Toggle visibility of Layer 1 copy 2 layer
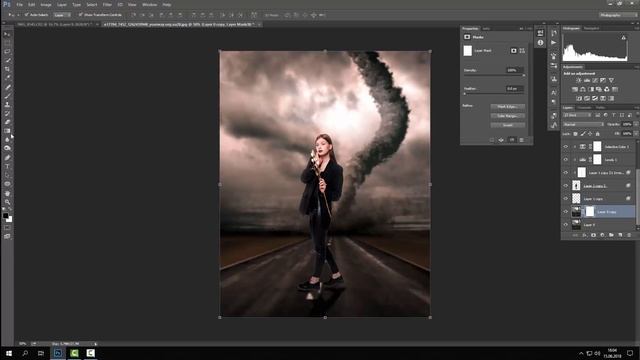This screenshot has height=360, width=640. click(x=566, y=186)
